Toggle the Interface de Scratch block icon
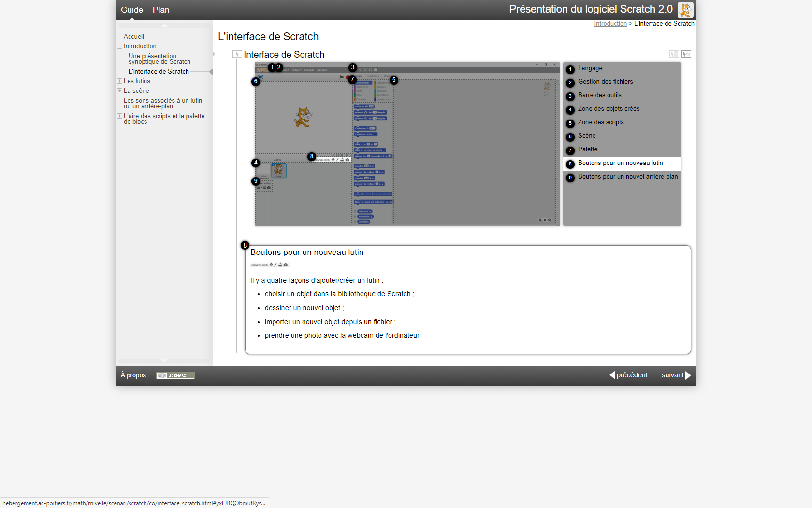This screenshot has width=812, height=508. (237, 54)
